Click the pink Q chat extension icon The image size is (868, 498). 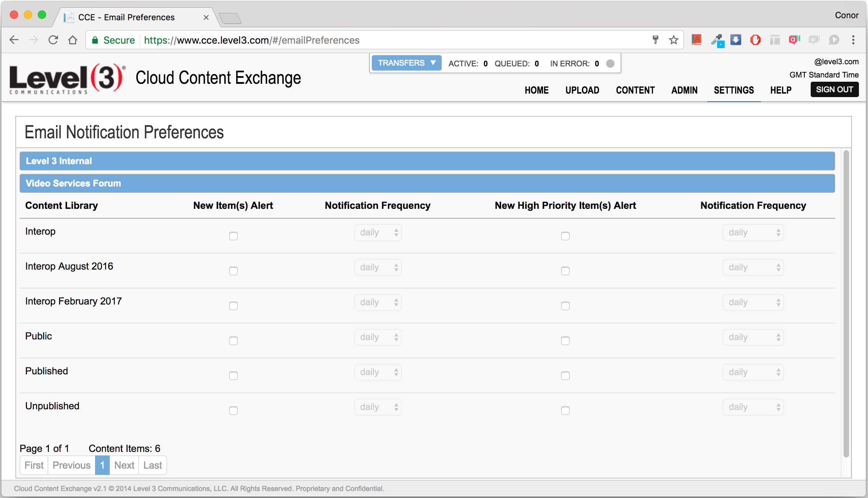coord(794,40)
